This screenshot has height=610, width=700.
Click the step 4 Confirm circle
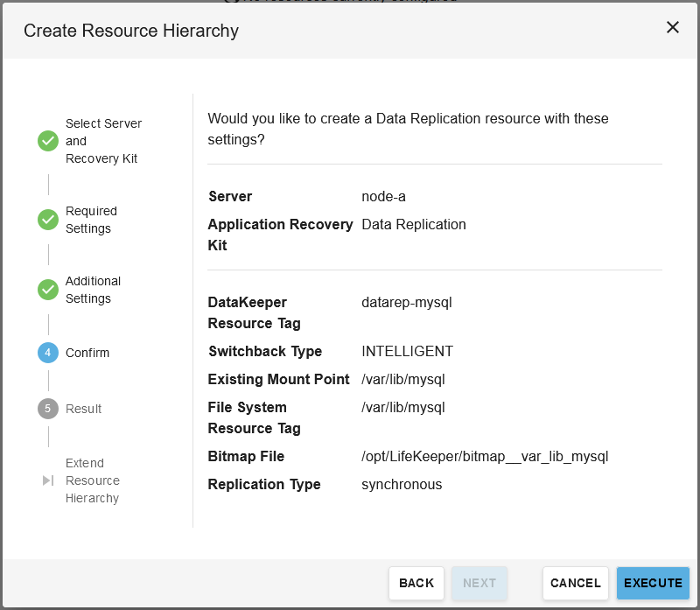click(48, 353)
